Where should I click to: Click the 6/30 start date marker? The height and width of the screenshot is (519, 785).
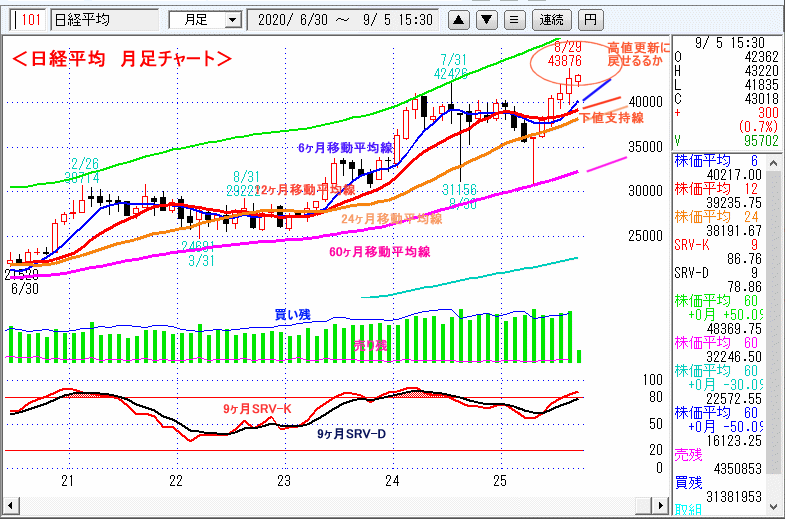[x=25, y=289]
